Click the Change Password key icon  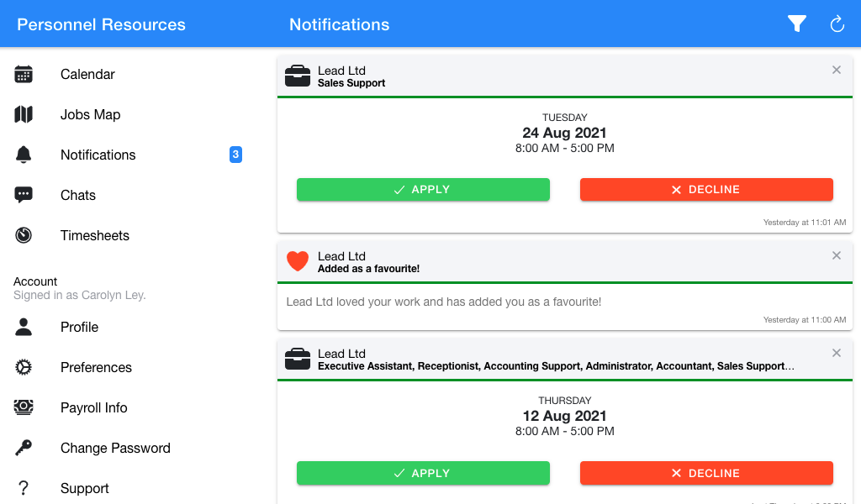24,448
